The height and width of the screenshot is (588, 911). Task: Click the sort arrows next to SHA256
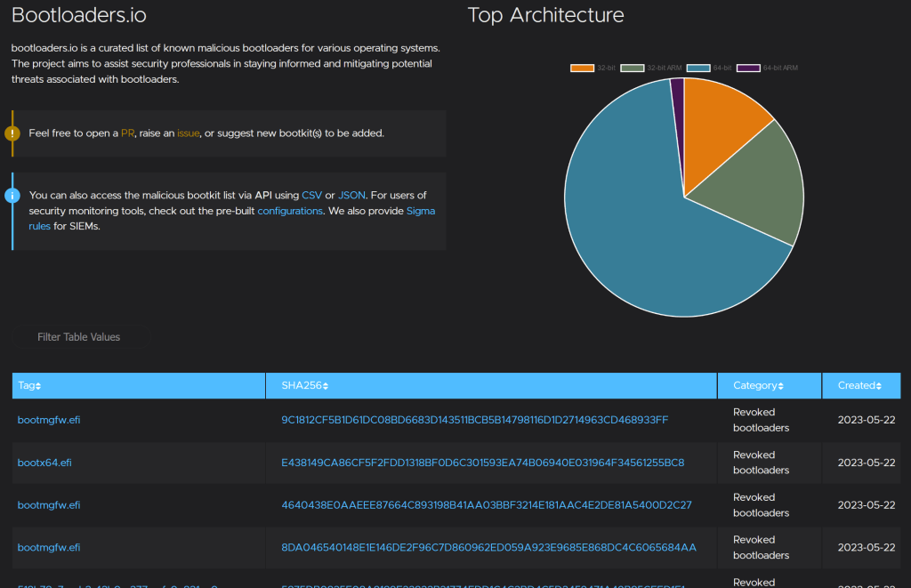(x=326, y=386)
